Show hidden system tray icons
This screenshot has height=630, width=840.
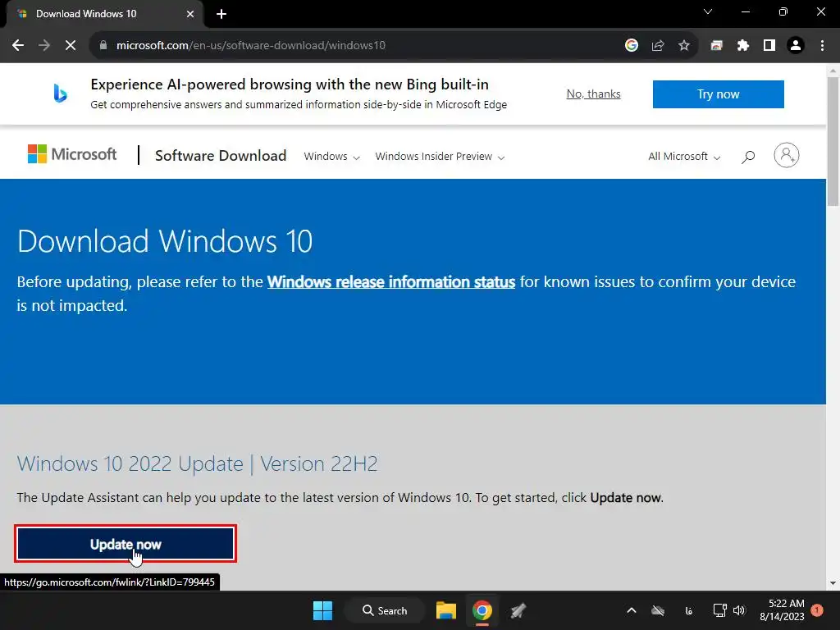pyautogui.click(x=632, y=610)
